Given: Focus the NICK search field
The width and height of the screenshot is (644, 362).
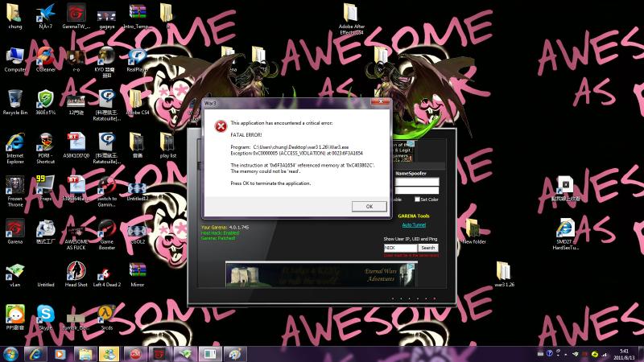Looking at the screenshot, I should [400, 248].
